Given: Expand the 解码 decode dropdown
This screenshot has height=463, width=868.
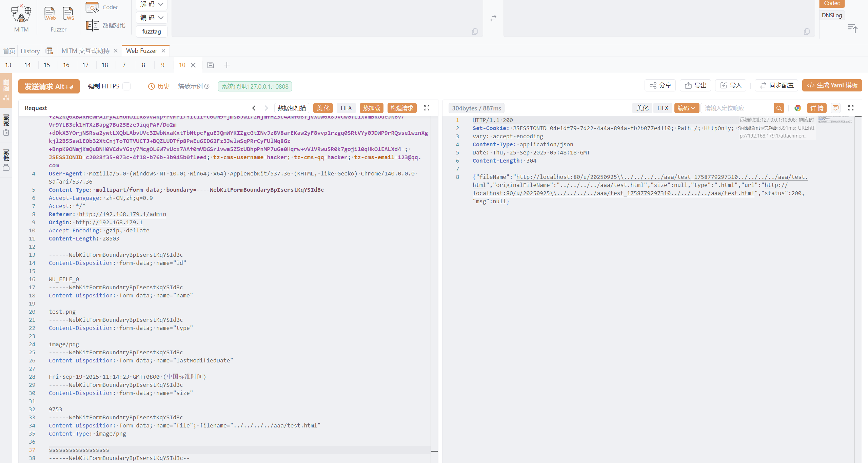Looking at the screenshot, I should pos(152,4).
